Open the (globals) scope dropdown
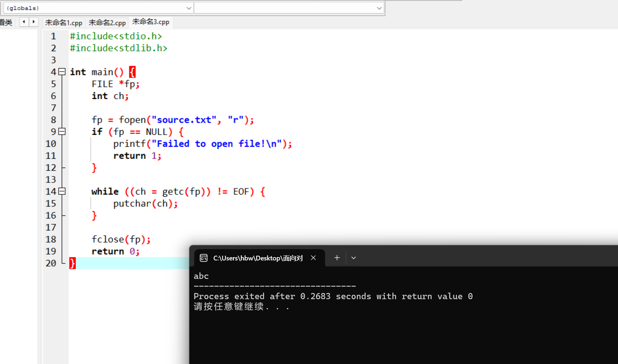The image size is (618, 364). click(x=98, y=8)
